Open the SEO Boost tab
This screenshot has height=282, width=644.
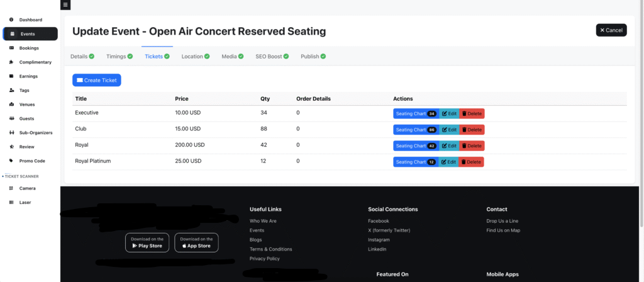tap(272, 57)
